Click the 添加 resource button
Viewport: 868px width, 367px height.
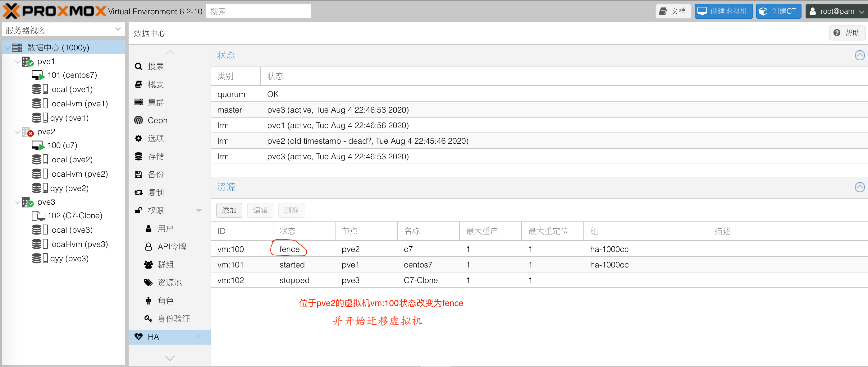click(229, 210)
